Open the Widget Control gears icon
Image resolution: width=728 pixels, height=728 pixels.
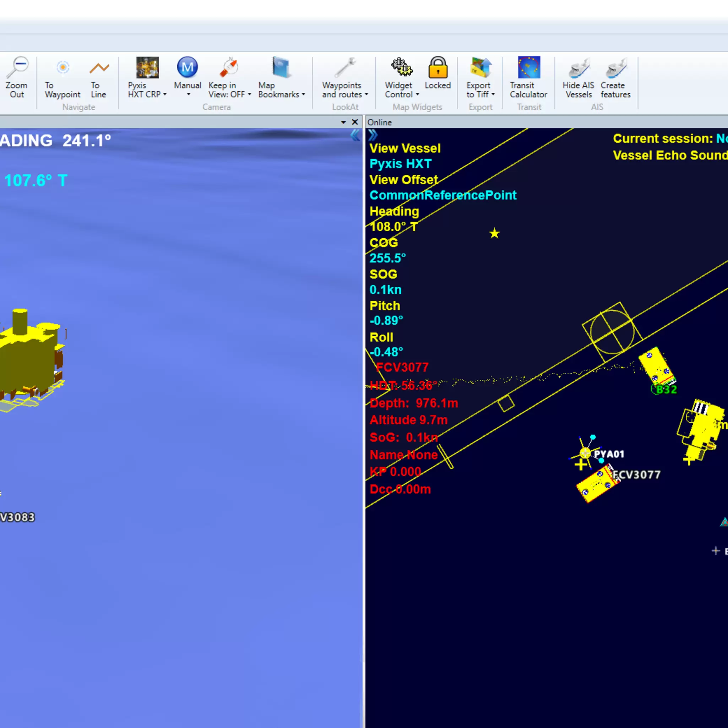coord(402,67)
